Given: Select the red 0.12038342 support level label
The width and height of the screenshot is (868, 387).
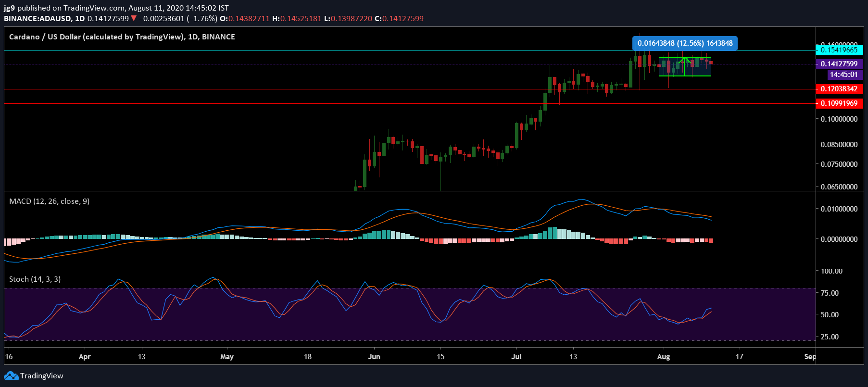Looking at the screenshot, I should point(839,89).
